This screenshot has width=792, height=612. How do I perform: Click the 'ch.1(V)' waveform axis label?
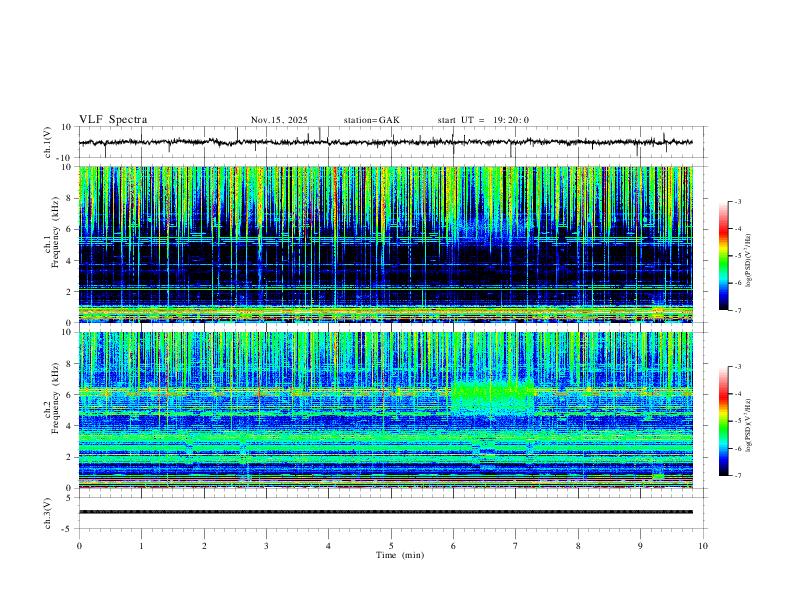click(x=48, y=142)
